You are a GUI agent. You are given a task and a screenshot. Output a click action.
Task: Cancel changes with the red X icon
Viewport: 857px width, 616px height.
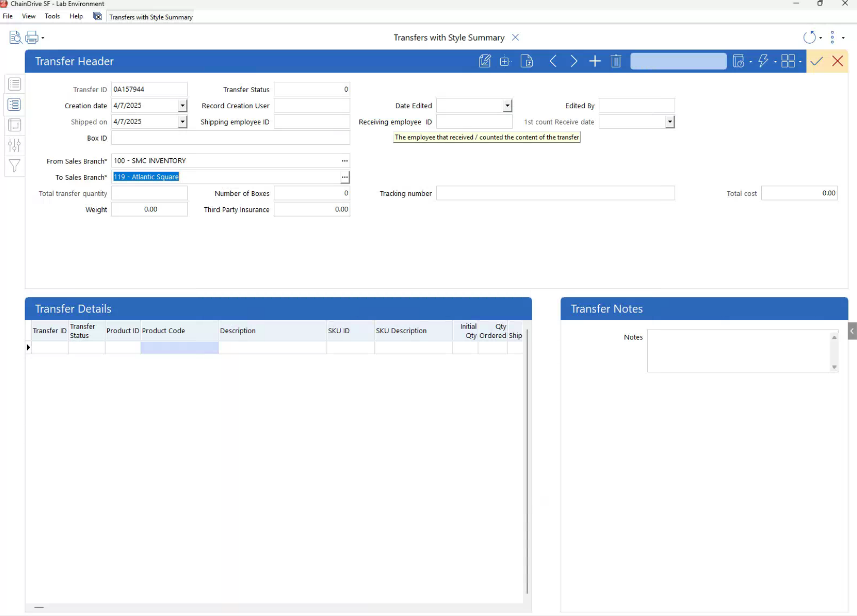(837, 61)
